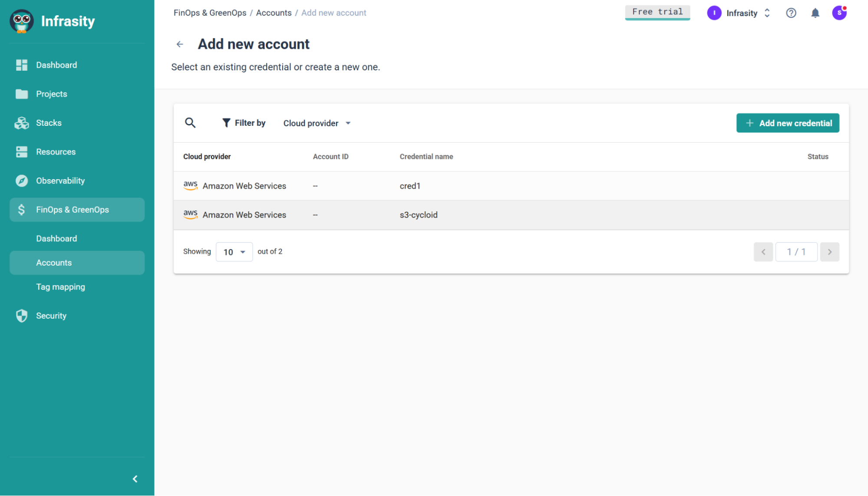Open the Security section

51,315
